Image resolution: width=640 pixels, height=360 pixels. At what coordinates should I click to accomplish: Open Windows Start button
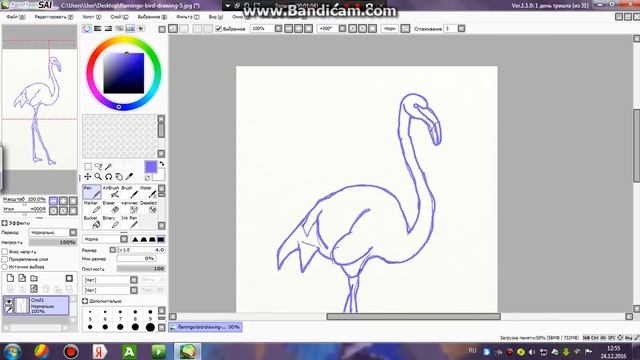click(x=13, y=351)
